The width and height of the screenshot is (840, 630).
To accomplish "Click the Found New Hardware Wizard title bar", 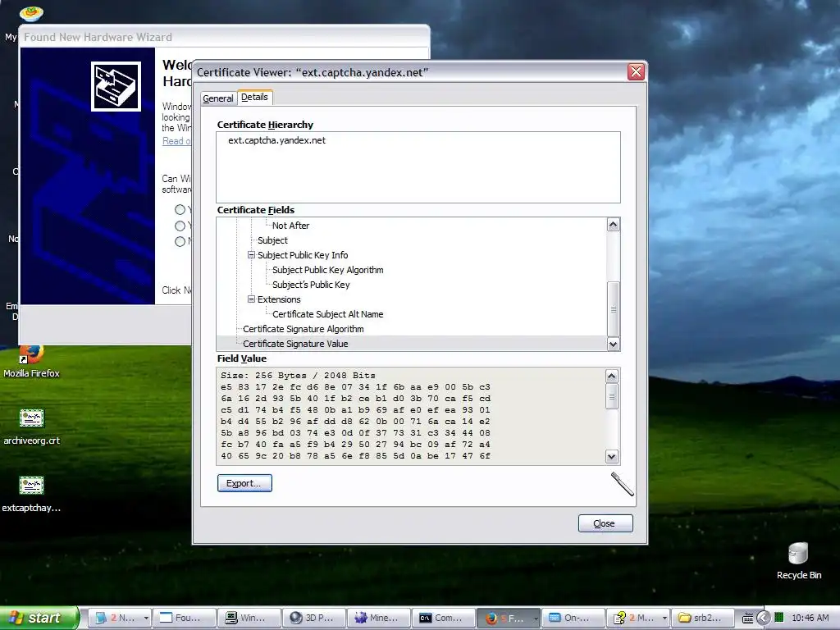I will point(224,36).
